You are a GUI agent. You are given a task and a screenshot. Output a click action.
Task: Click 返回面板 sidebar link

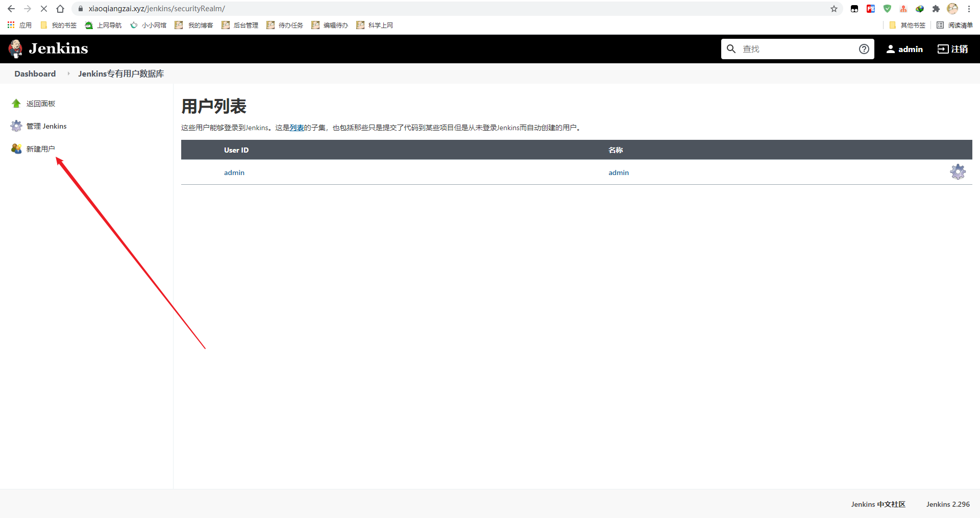pos(41,104)
